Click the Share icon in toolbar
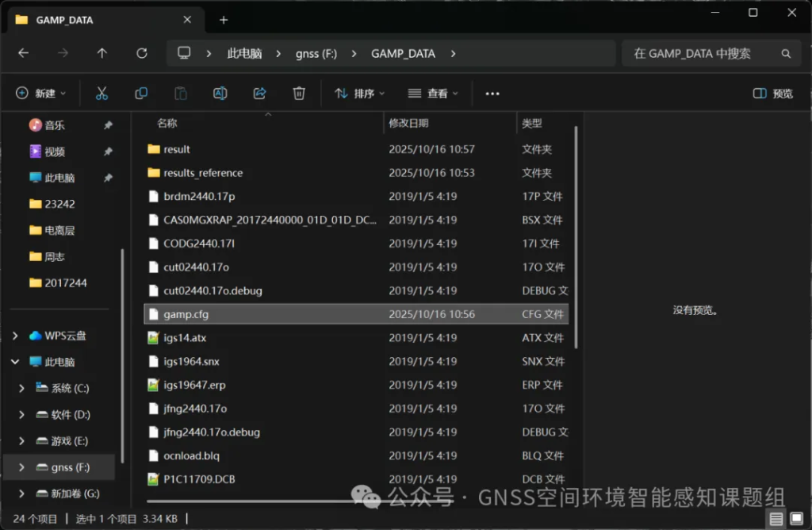 click(x=259, y=94)
